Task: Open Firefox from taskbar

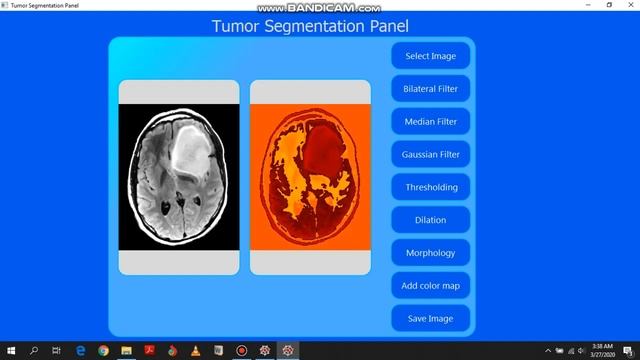Action: (172, 351)
